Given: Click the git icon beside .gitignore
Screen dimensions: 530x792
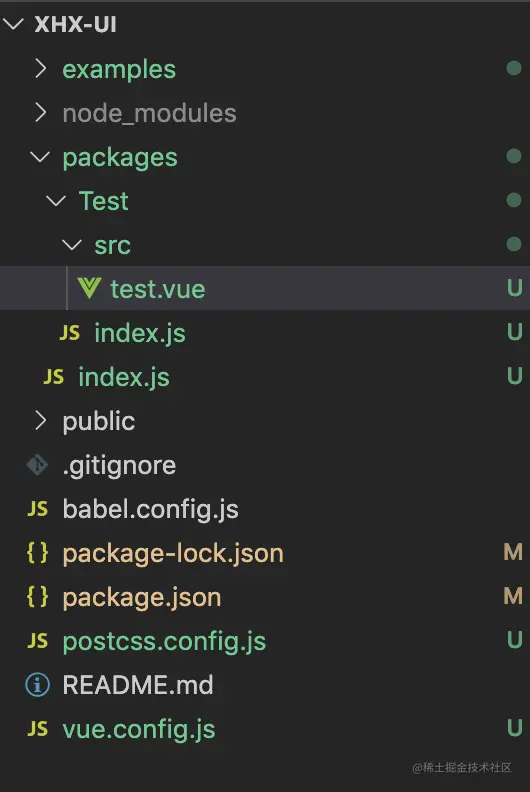Looking at the screenshot, I should [37, 465].
